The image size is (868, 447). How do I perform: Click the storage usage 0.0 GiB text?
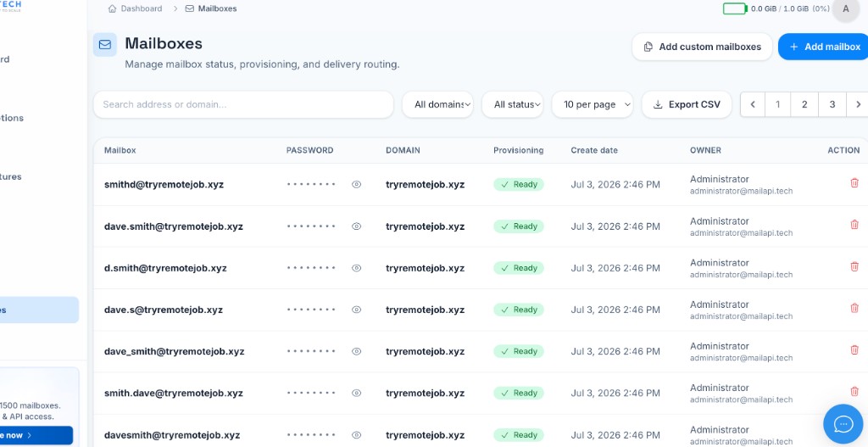tap(765, 8)
